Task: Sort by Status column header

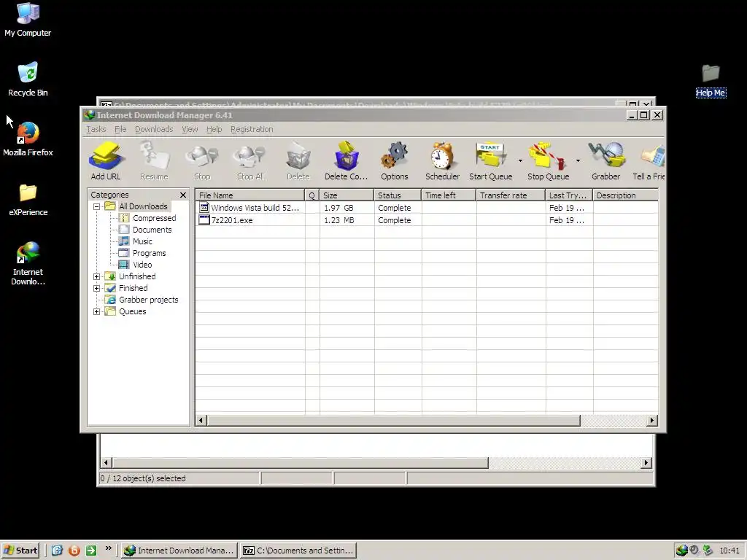Action: (398, 195)
